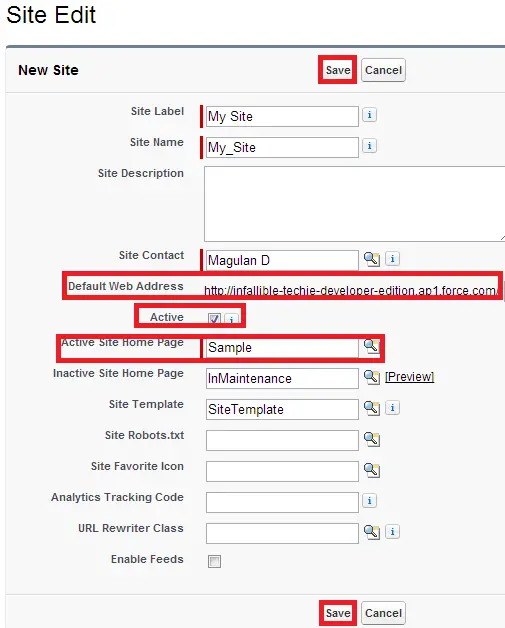Open the Site Template lookup icon
The width and height of the screenshot is (505, 628).
coord(372,408)
